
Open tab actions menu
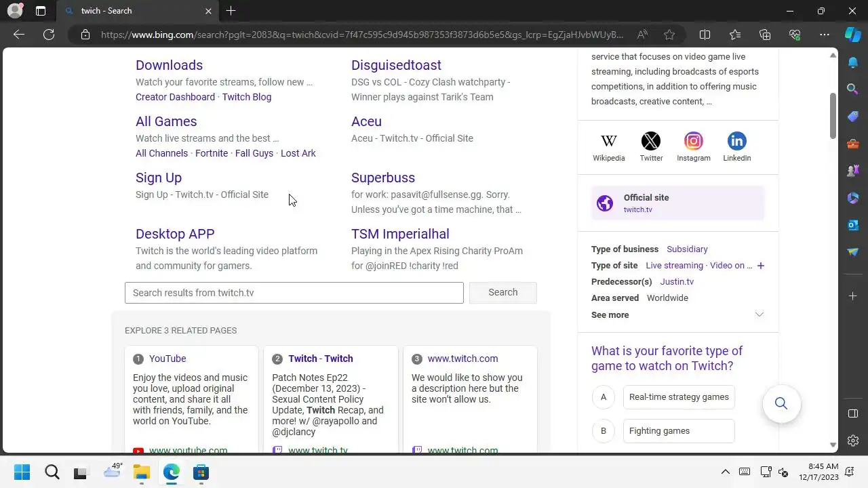[x=41, y=11]
